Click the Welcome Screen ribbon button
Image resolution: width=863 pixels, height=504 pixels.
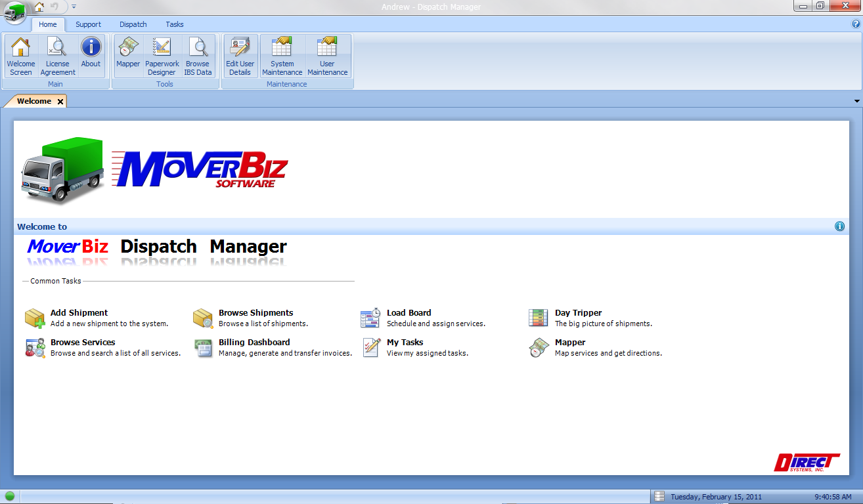point(21,55)
